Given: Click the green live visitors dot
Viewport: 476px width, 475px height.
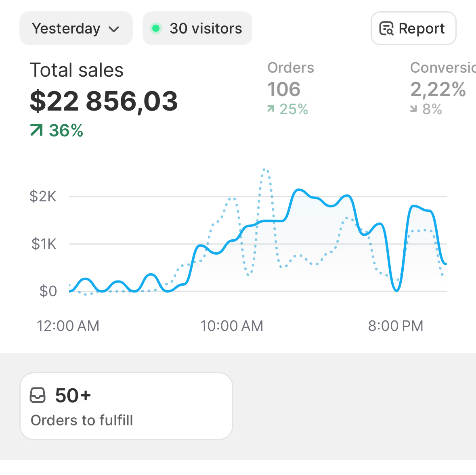Looking at the screenshot, I should [x=156, y=29].
